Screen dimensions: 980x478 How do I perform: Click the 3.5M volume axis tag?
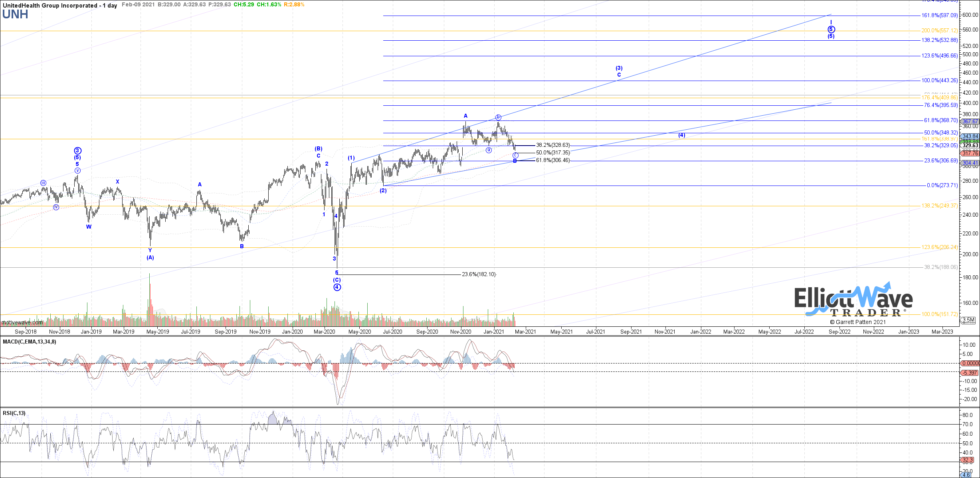tap(968, 320)
